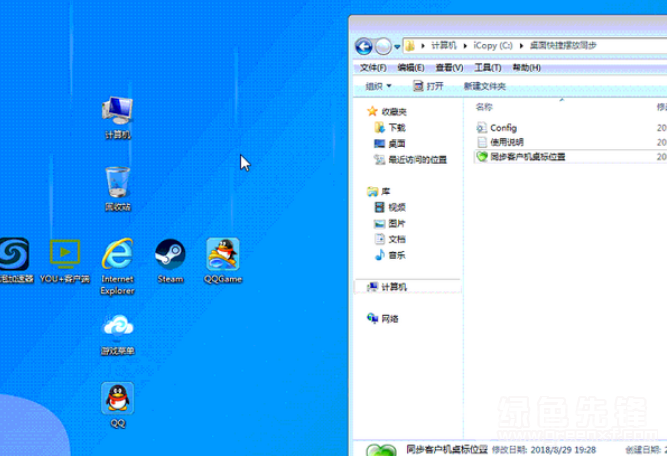Select 文档 library in navigation pane

click(390, 239)
